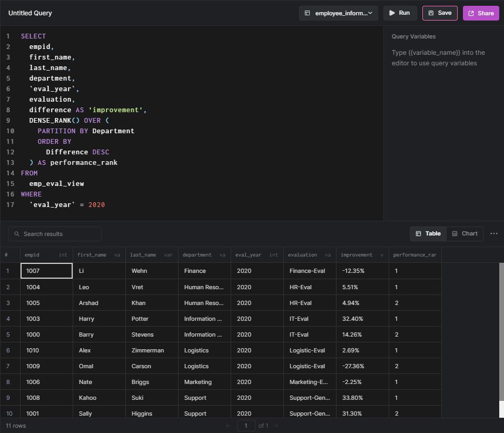Select improvement cell '33.80%'
The height and width of the screenshot is (433, 504).
tap(362, 397)
